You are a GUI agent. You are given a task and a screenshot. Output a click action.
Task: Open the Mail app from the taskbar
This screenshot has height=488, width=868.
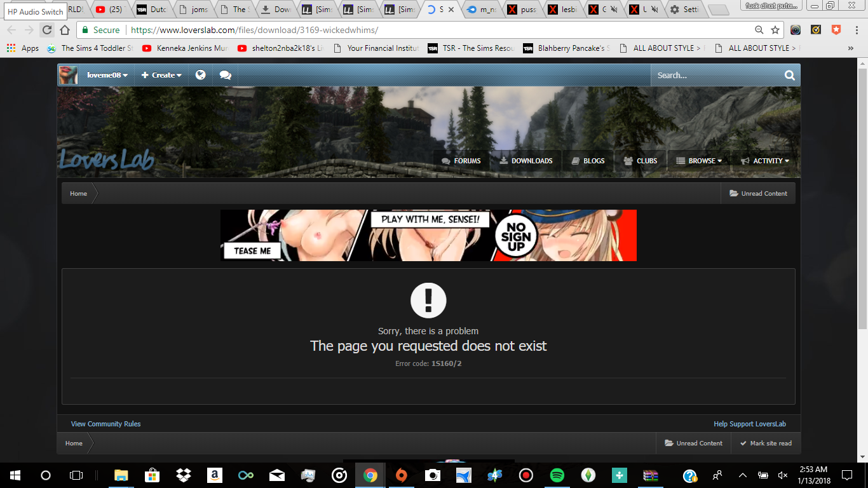(276, 475)
